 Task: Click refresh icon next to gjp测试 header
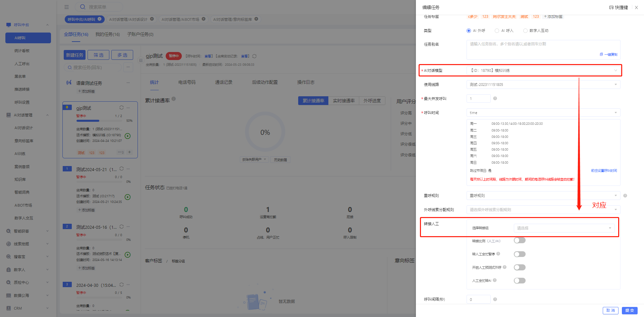pyautogui.click(x=254, y=56)
